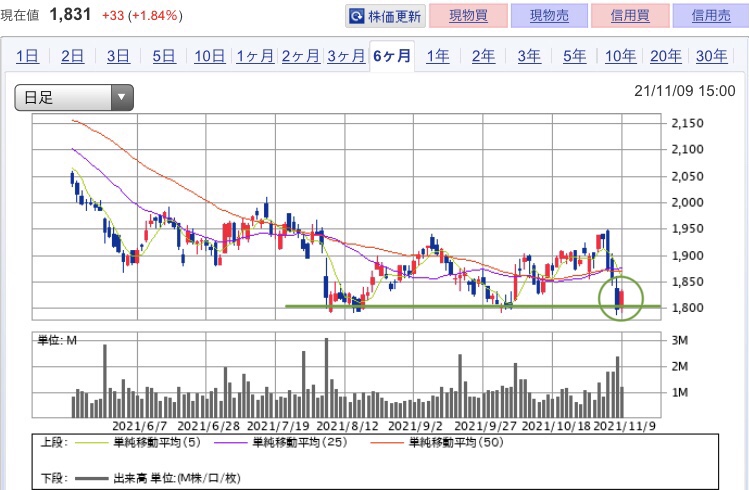Switch chart period to 5年
The height and width of the screenshot is (490, 749).
click(574, 56)
